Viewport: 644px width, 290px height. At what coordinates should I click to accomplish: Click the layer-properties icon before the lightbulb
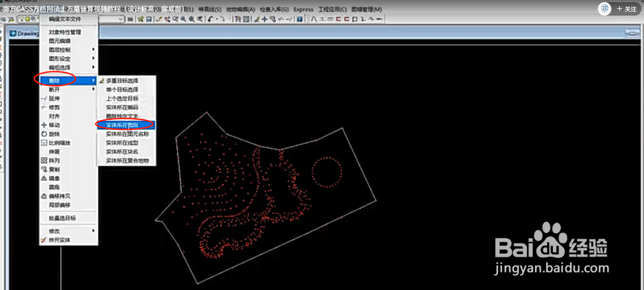11,19
